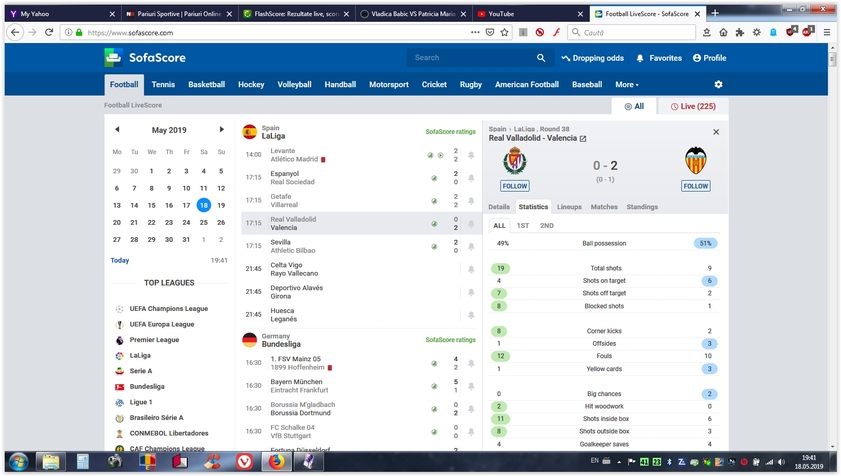
Task: Open match in new window icon next to Valencia
Action: [x=583, y=138]
